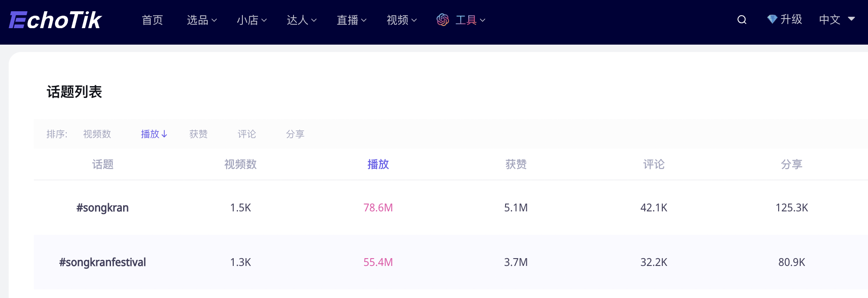This screenshot has width=868, height=298.
Task: Sort topics by 视频数
Action: click(x=97, y=134)
